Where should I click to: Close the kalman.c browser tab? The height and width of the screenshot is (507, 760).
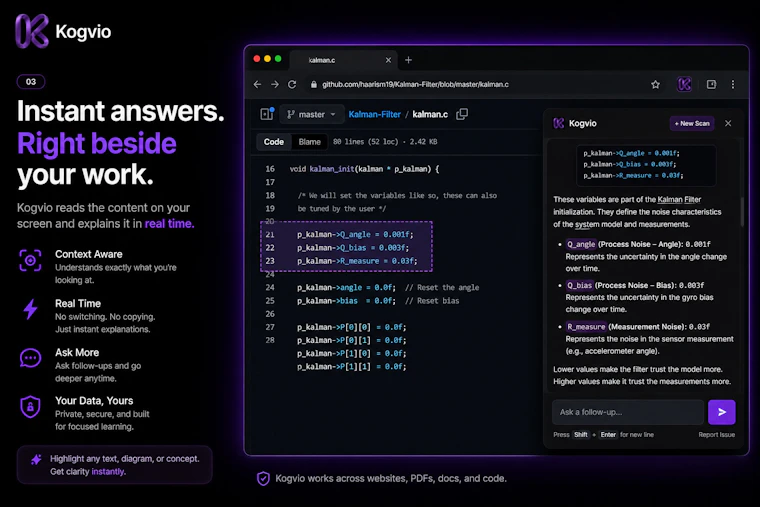click(x=388, y=60)
